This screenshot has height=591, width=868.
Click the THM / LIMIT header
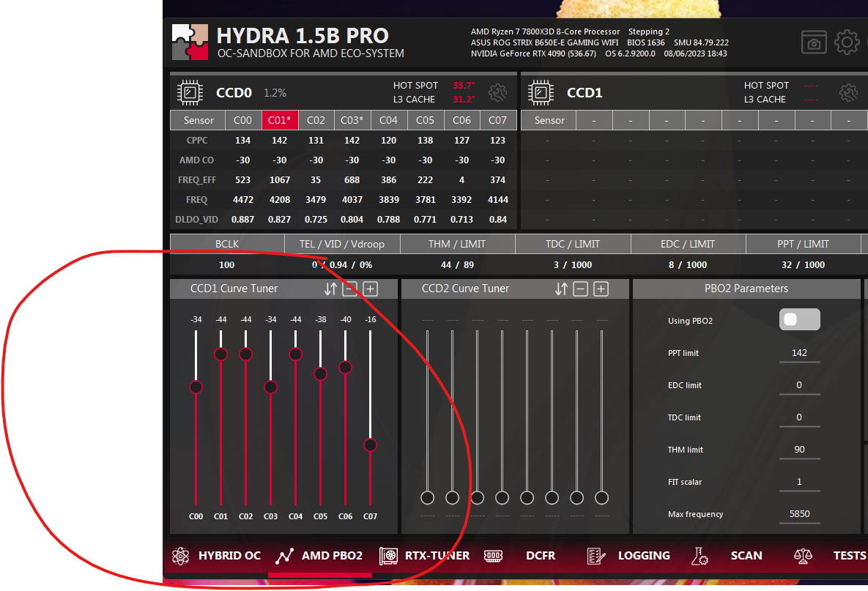[457, 244]
